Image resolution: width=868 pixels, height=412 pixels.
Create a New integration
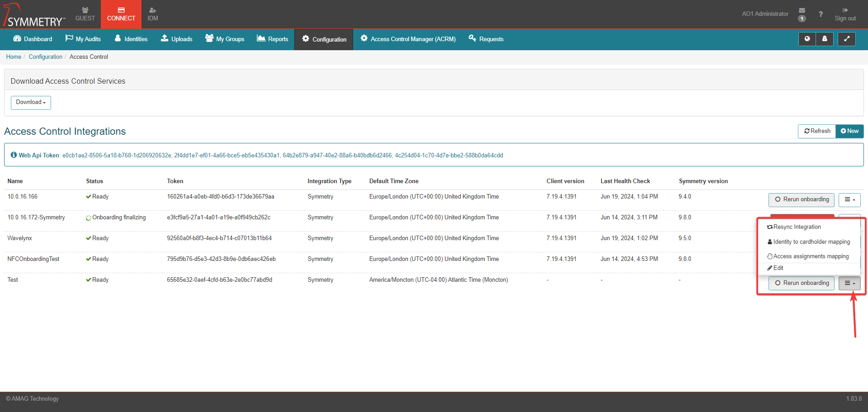pyautogui.click(x=849, y=131)
